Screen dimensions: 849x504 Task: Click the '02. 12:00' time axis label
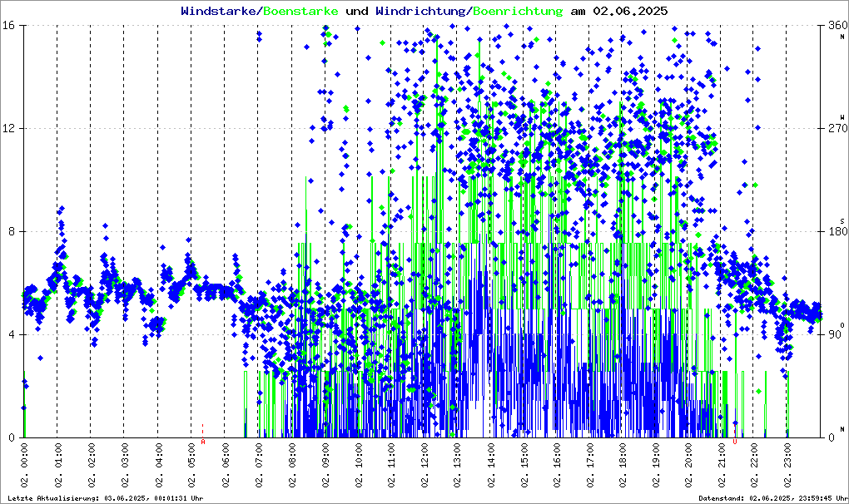(424, 465)
